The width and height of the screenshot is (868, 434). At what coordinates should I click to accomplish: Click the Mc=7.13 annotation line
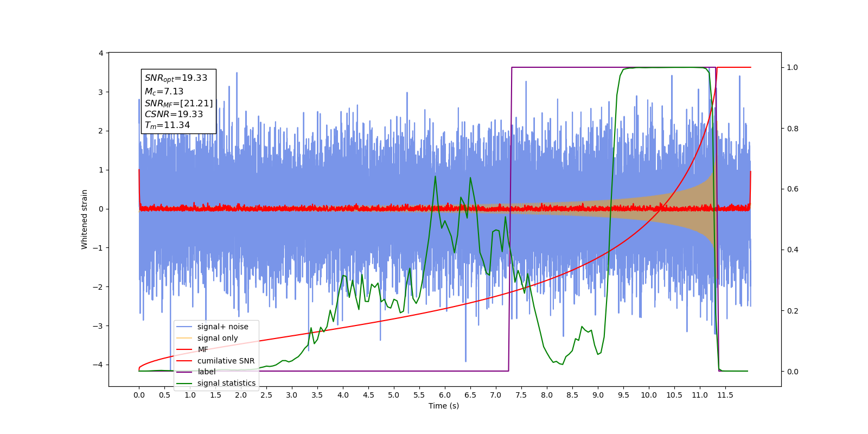point(164,92)
